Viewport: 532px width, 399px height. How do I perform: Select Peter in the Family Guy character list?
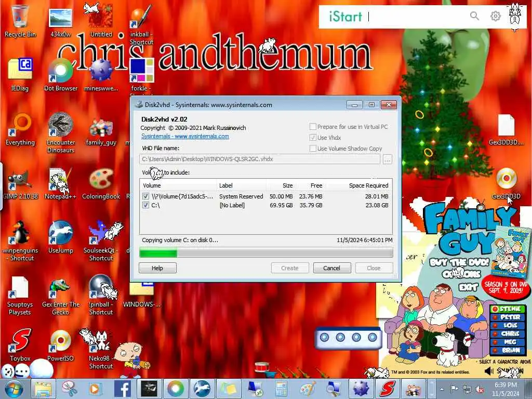[x=508, y=317]
